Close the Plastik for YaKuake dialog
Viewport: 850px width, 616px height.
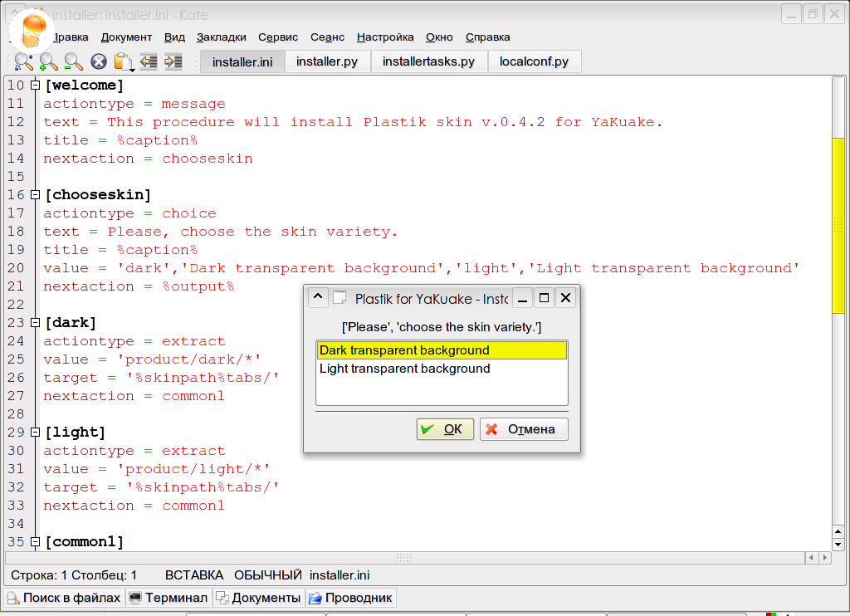pyautogui.click(x=565, y=298)
